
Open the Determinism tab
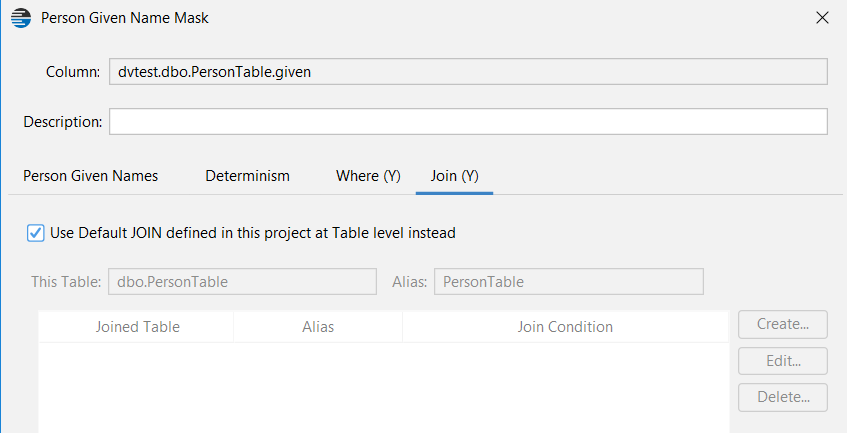pyautogui.click(x=247, y=176)
